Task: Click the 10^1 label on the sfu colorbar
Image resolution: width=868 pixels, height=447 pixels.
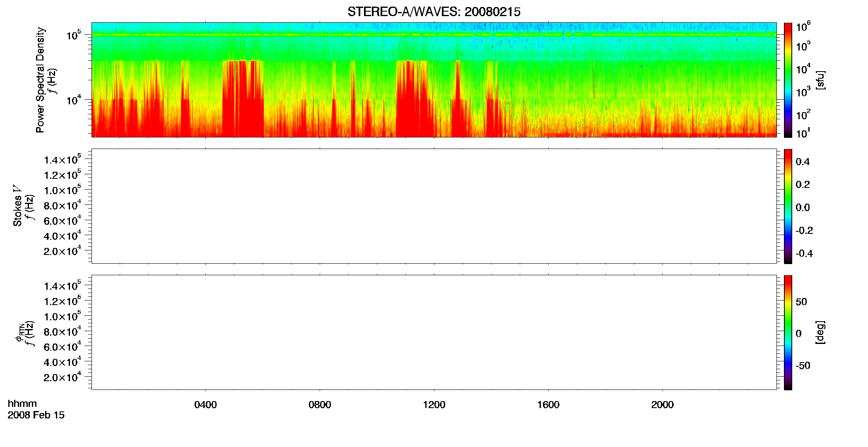Action: point(803,133)
